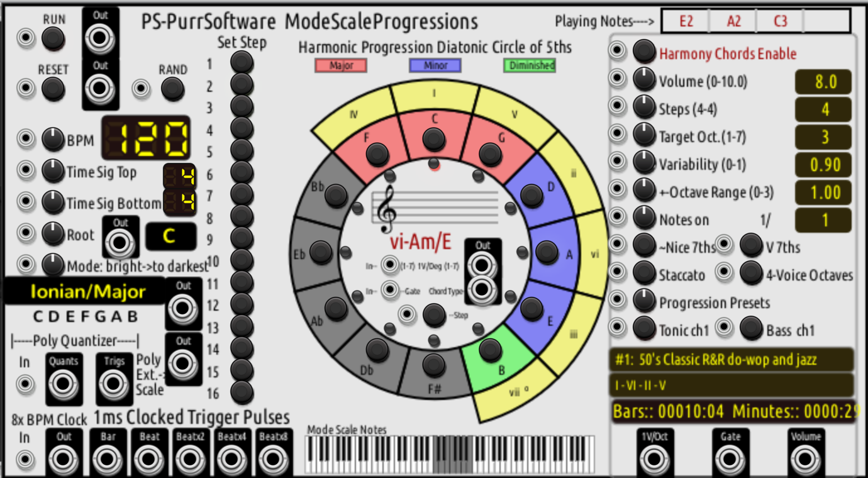
Task: Click the Notes on knob
Action: pos(644,217)
